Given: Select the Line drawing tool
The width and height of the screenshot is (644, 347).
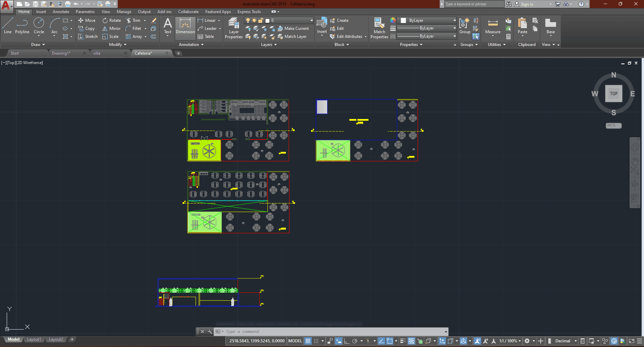Looking at the screenshot, I should (7, 26).
